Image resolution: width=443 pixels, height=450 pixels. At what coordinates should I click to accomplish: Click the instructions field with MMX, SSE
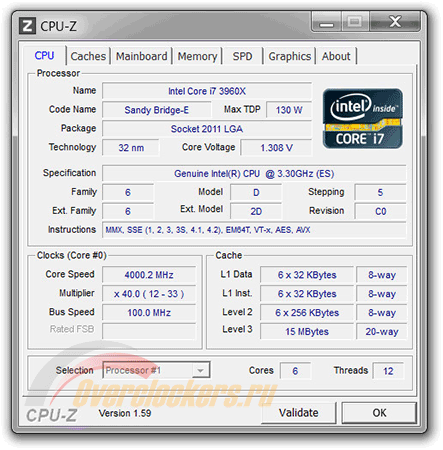[254, 230]
